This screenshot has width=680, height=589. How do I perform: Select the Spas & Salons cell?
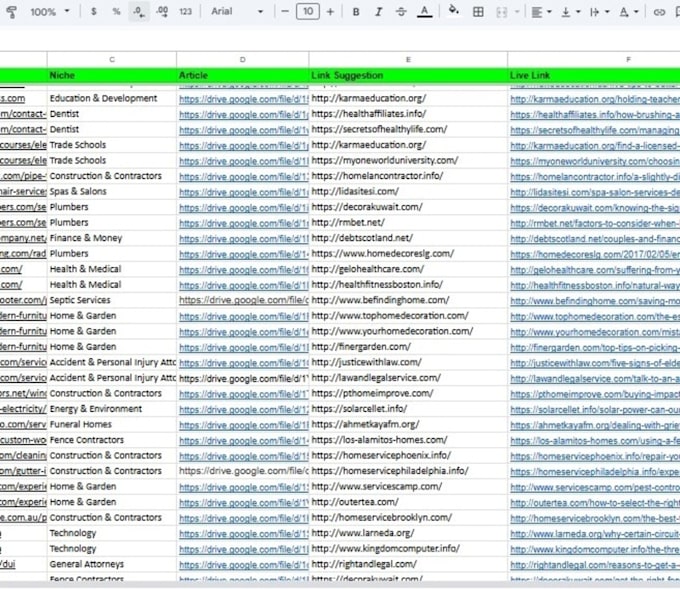click(x=112, y=192)
